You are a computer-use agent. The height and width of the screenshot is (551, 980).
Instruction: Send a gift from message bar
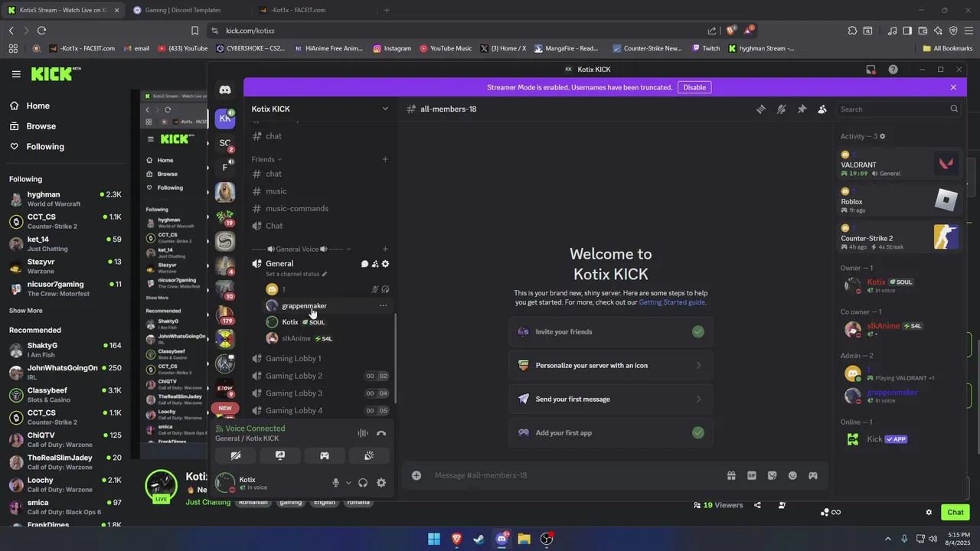pyautogui.click(x=731, y=475)
